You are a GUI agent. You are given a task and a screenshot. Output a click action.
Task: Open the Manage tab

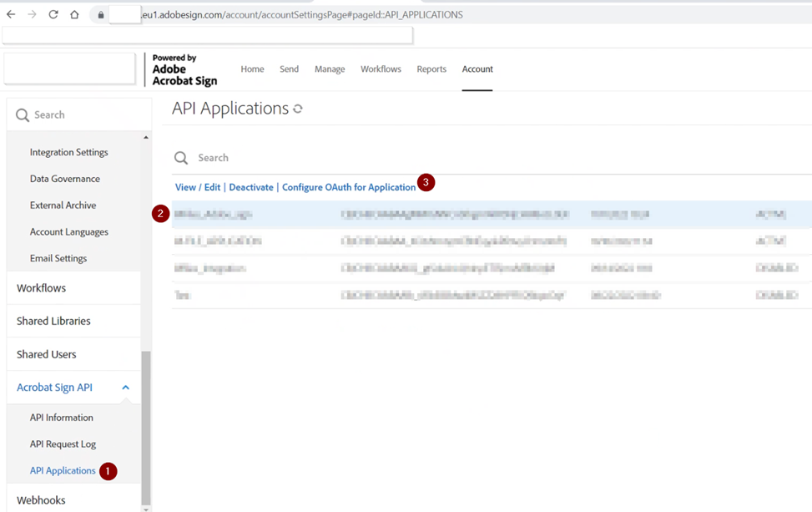click(x=330, y=69)
